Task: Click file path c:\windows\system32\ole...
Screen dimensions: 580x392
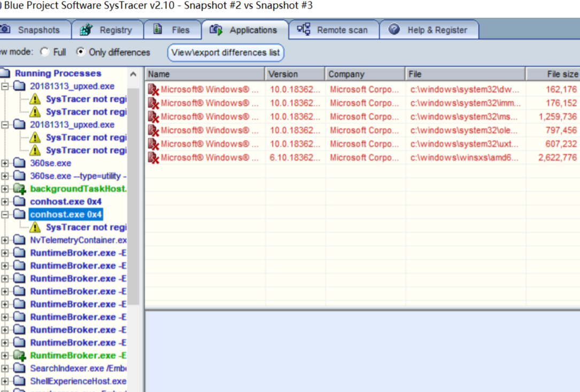Action: click(464, 130)
